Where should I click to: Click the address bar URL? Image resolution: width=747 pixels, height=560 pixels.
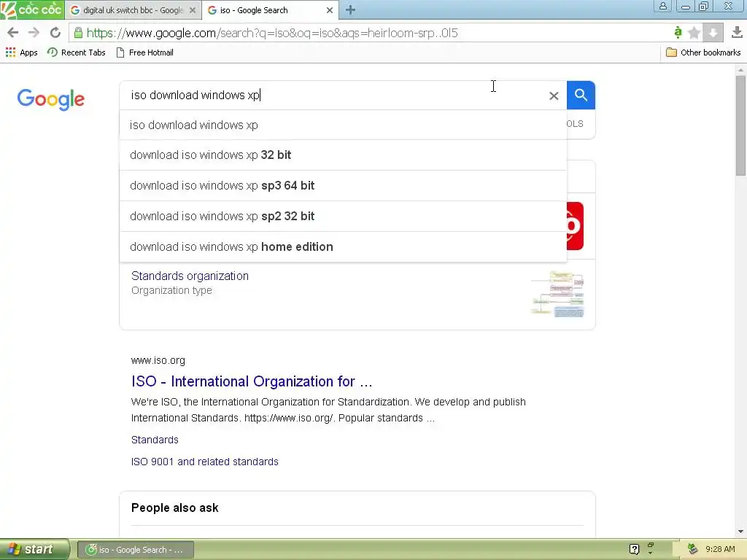pos(272,33)
